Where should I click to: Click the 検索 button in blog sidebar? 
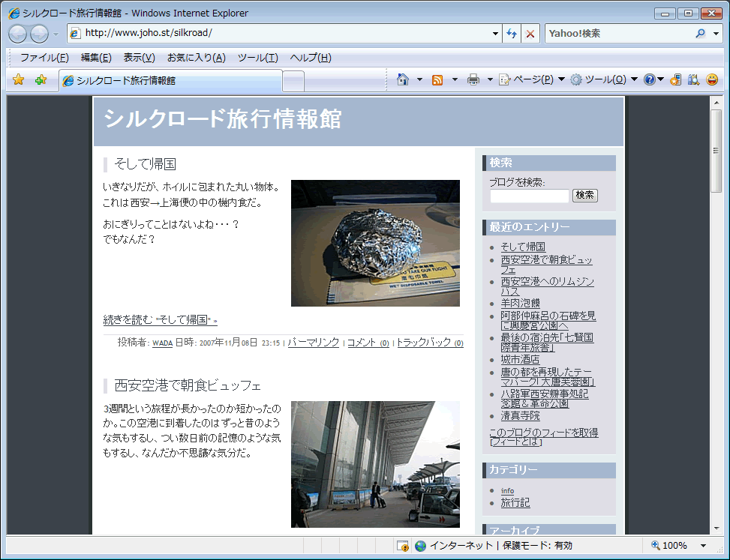pyautogui.click(x=584, y=195)
